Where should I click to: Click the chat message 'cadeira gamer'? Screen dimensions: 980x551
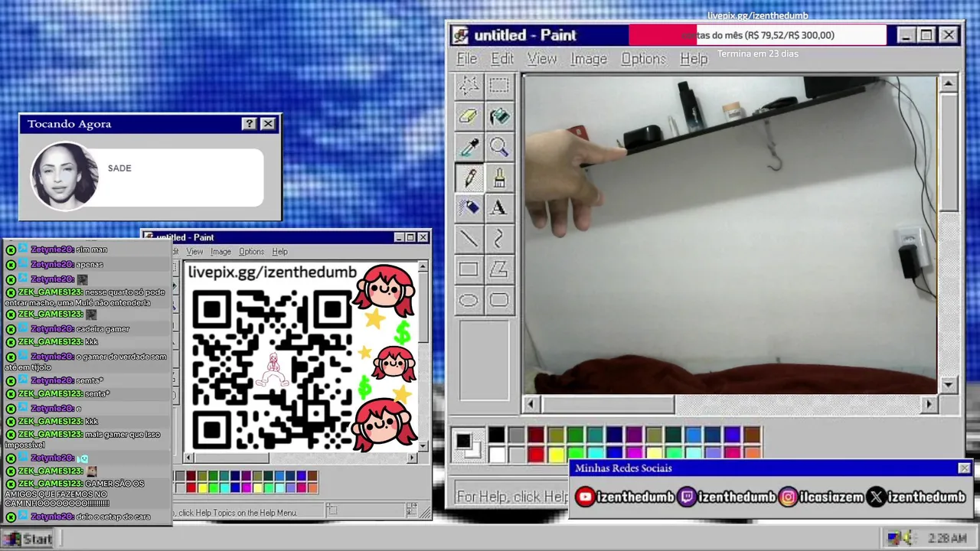click(x=103, y=329)
